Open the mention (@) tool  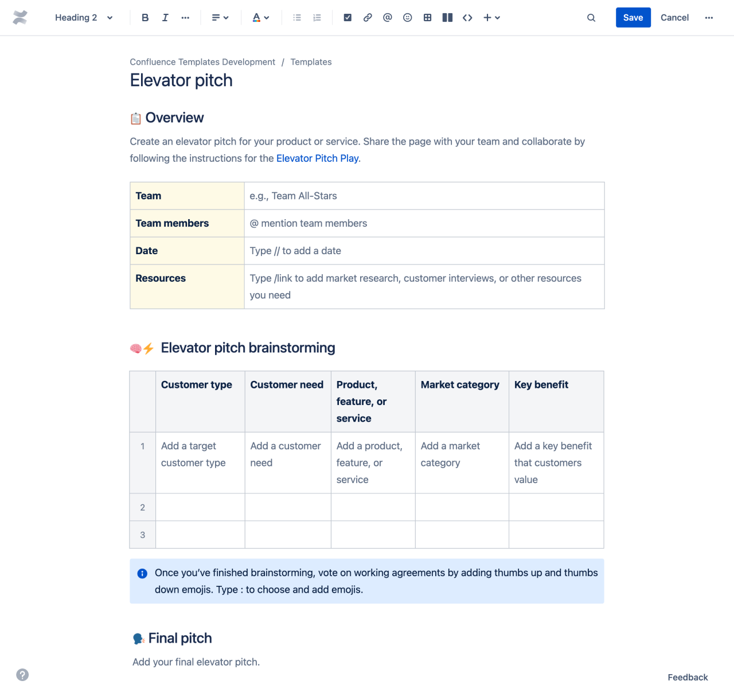pos(388,17)
